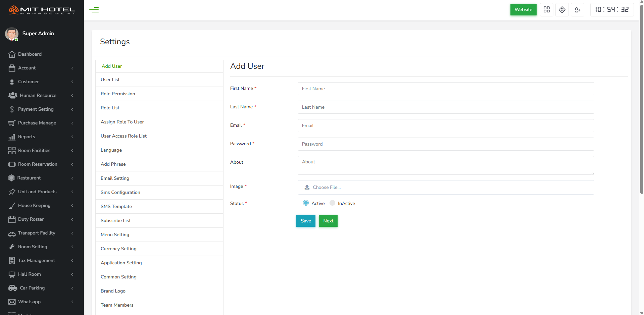
Task: Click the Purchase Manage cart icon
Action: [x=12, y=123]
